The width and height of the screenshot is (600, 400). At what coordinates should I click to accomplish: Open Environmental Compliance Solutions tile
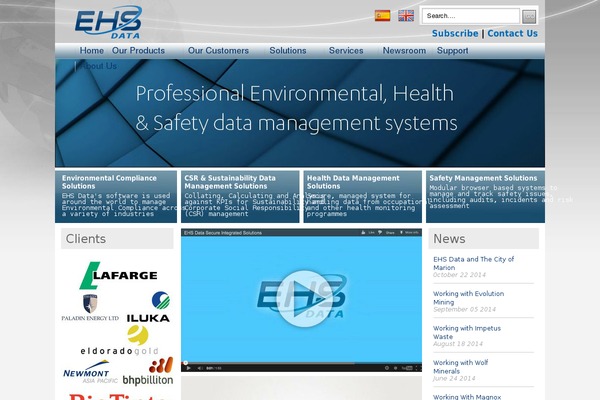[116, 197]
